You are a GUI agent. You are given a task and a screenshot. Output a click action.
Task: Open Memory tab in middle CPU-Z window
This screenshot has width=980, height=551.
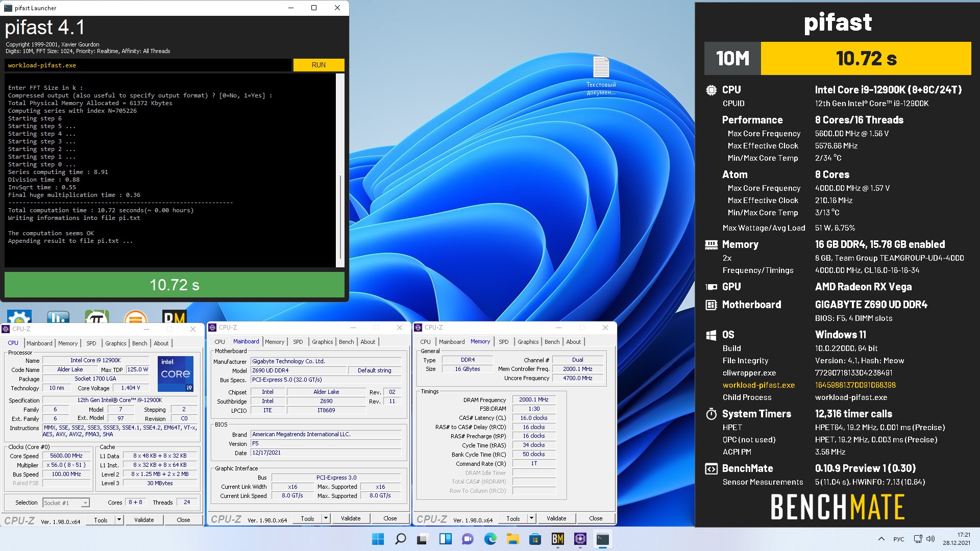(275, 342)
